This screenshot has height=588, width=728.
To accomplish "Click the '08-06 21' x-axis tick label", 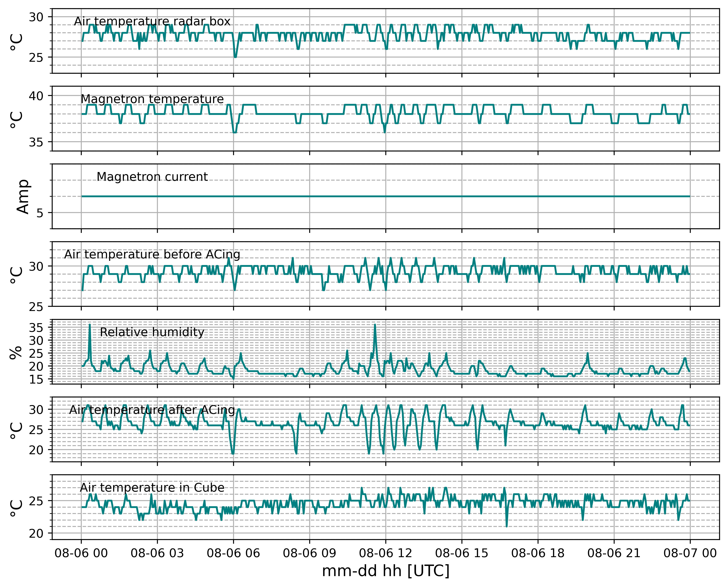I will 614,553.
